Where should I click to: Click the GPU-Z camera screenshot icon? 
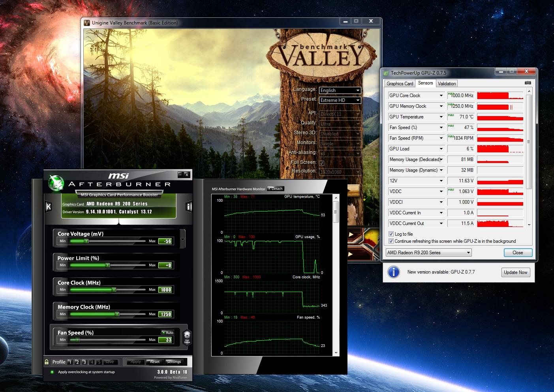[x=528, y=83]
